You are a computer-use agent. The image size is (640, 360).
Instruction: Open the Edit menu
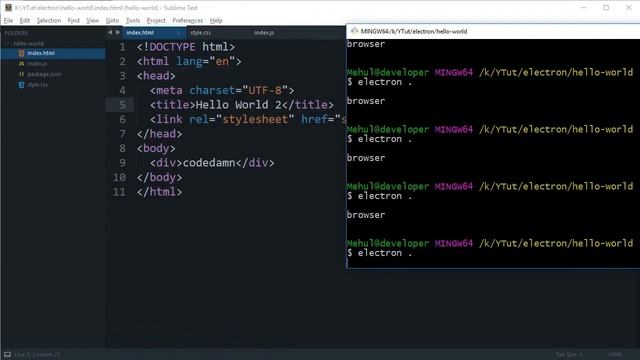point(24,20)
